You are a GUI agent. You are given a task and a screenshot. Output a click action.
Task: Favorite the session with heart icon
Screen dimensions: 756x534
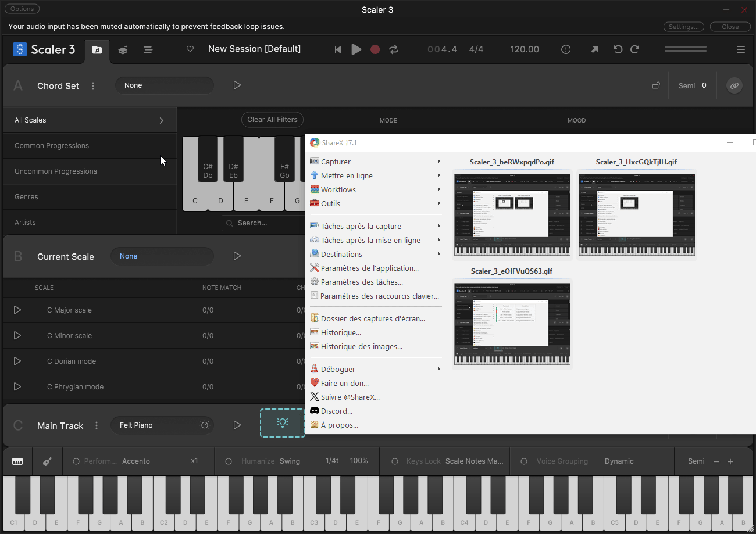(x=190, y=49)
